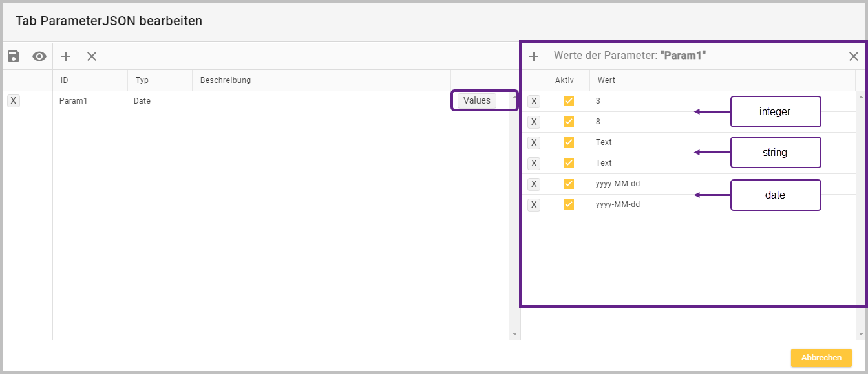Click the Beschreibung column header

(225, 80)
